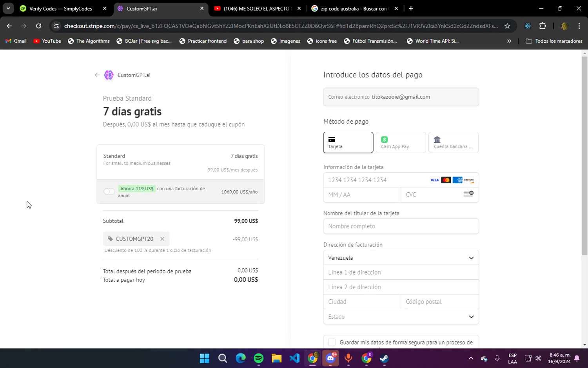The height and width of the screenshot is (368, 588).
Task: Open icons free bookmark
Action: (x=322, y=41)
